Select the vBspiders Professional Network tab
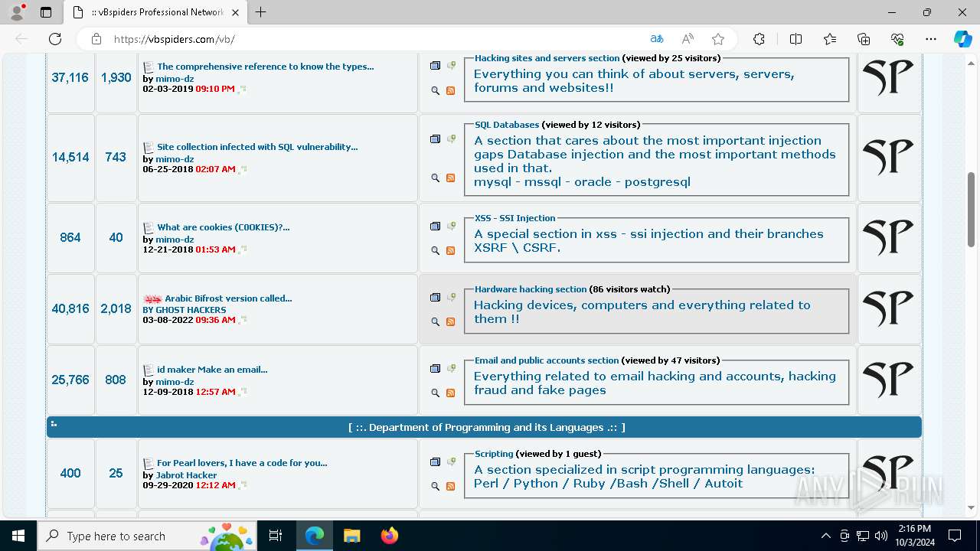Screen dimensions: 980x551 tap(155, 12)
